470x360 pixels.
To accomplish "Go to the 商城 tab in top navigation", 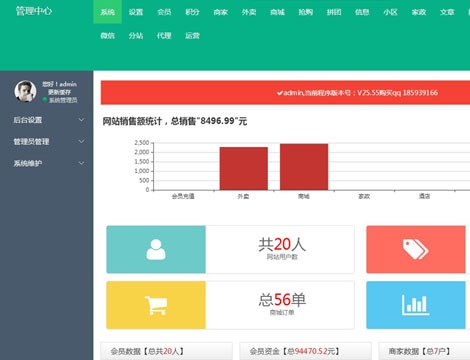I will 277,12.
